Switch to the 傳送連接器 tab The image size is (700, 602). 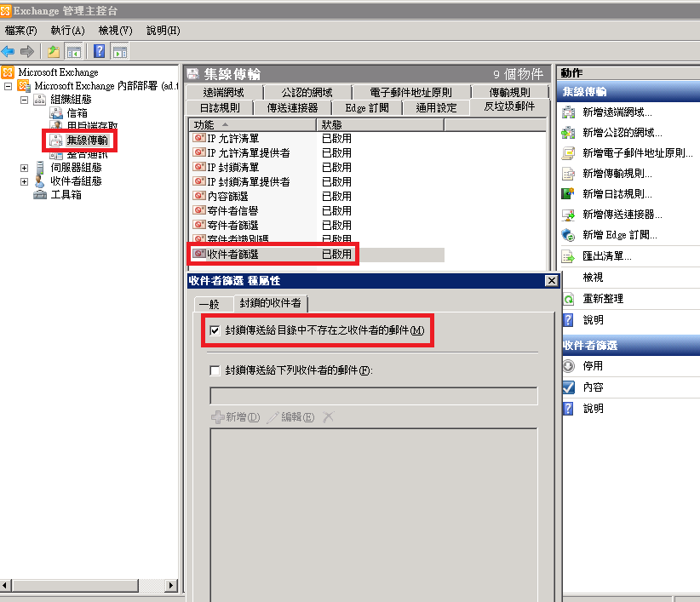pos(292,108)
